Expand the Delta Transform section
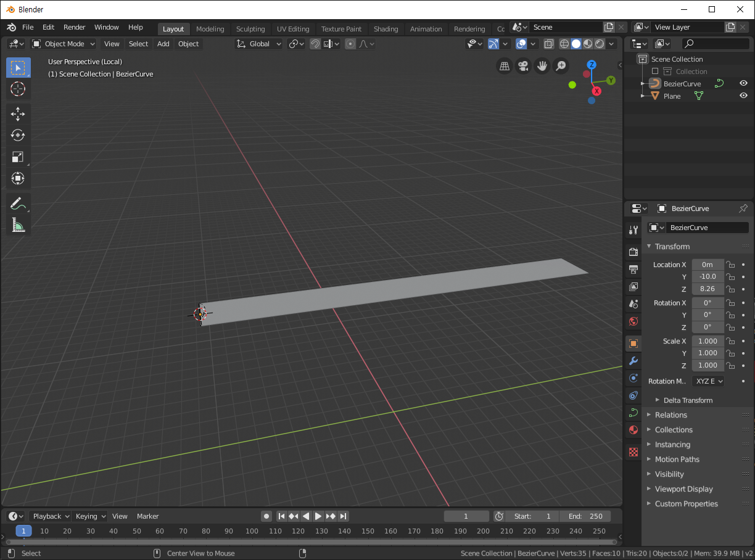This screenshot has width=755, height=560. point(688,400)
